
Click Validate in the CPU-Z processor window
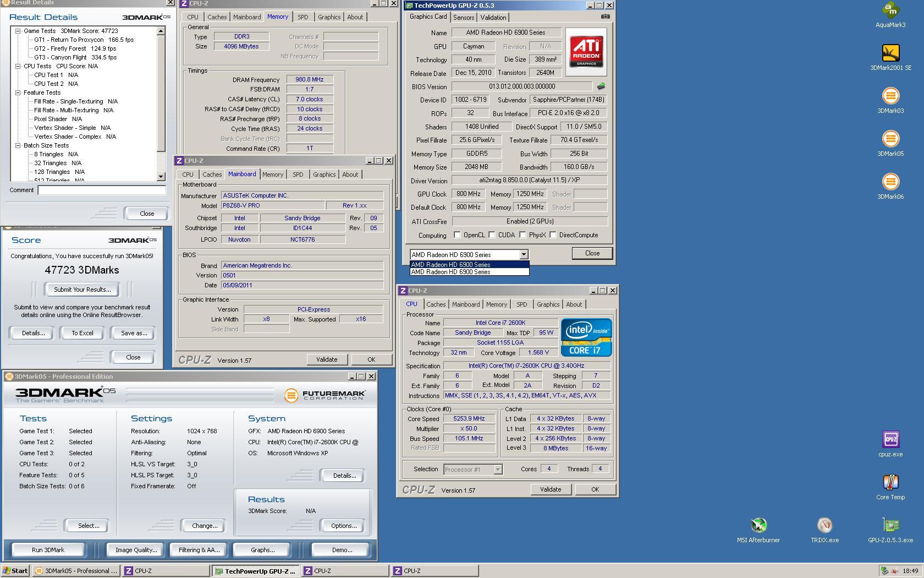click(x=551, y=489)
